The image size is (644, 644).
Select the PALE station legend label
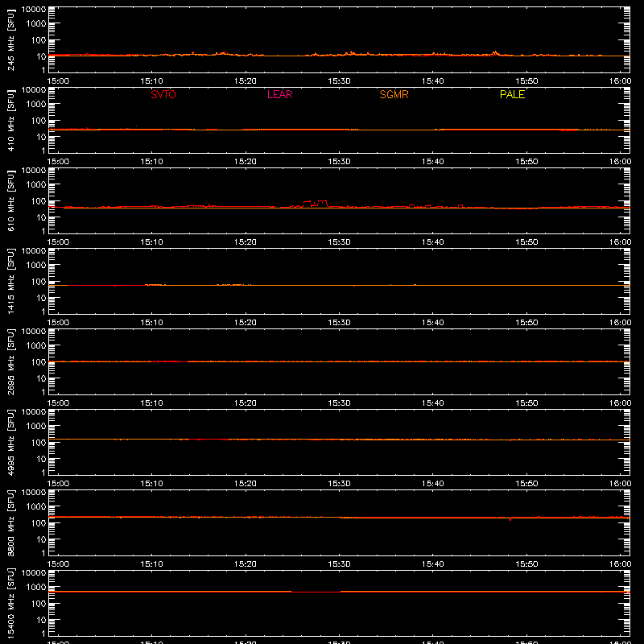tap(512, 94)
